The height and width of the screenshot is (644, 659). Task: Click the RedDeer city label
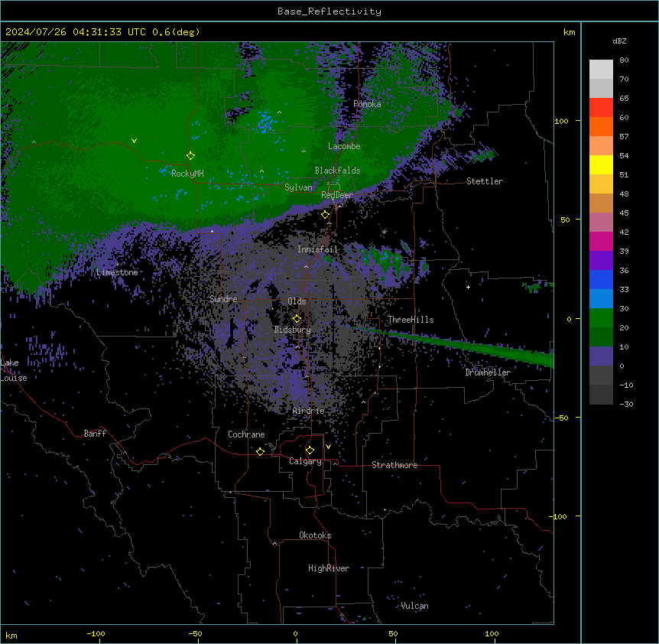(x=337, y=195)
